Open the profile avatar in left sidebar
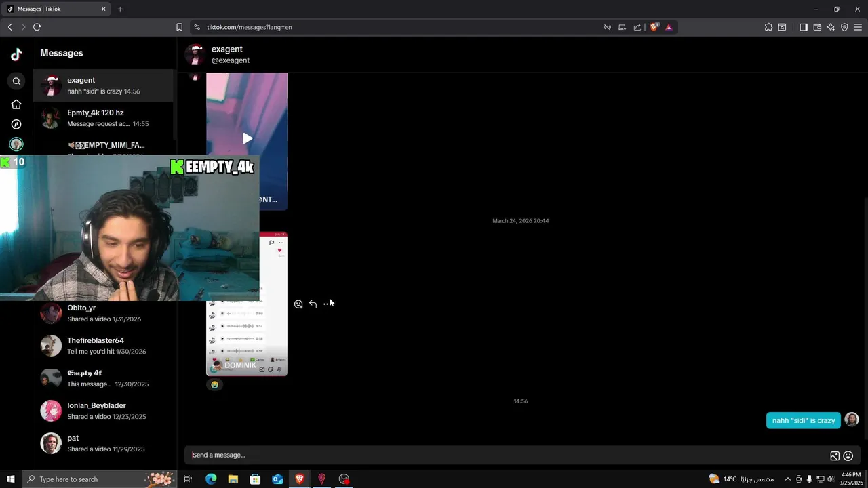868x488 pixels. pyautogui.click(x=16, y=144)
